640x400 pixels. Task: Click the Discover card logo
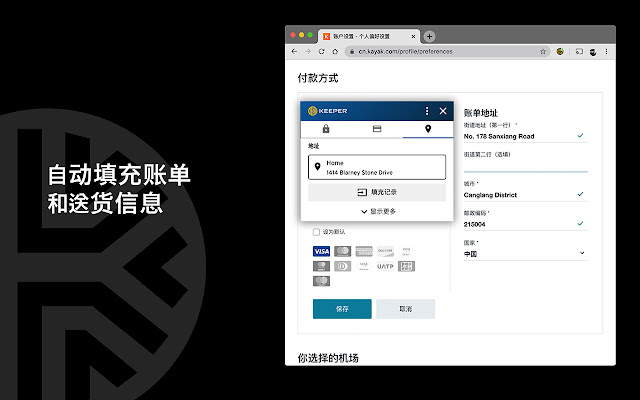(x=385, y=251)
